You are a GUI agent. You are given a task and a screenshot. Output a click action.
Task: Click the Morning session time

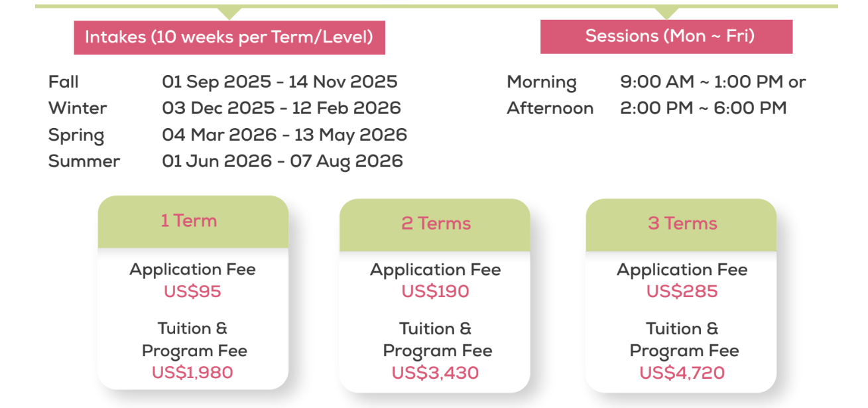(713, 82)
